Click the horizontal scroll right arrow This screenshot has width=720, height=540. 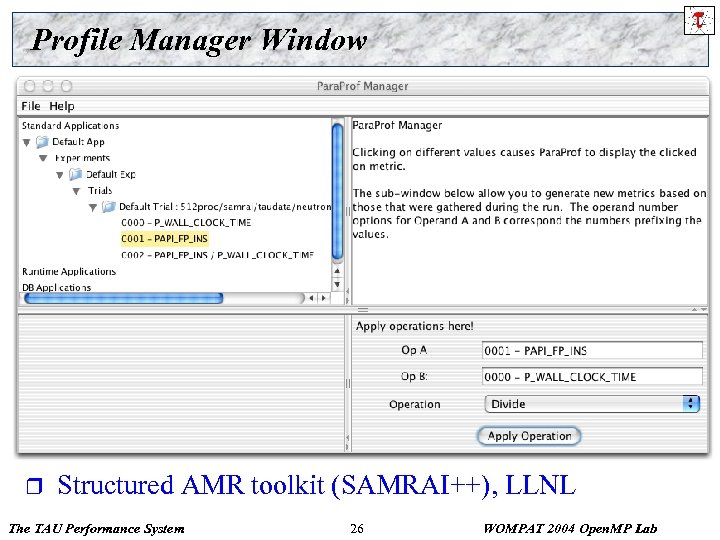click(x=324, y=298)
